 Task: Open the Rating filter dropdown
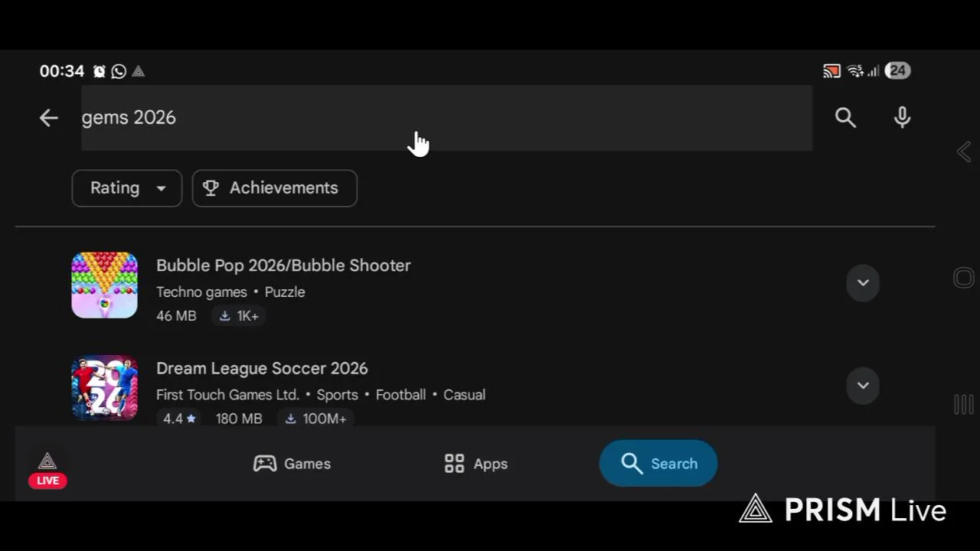pos(127,188)
